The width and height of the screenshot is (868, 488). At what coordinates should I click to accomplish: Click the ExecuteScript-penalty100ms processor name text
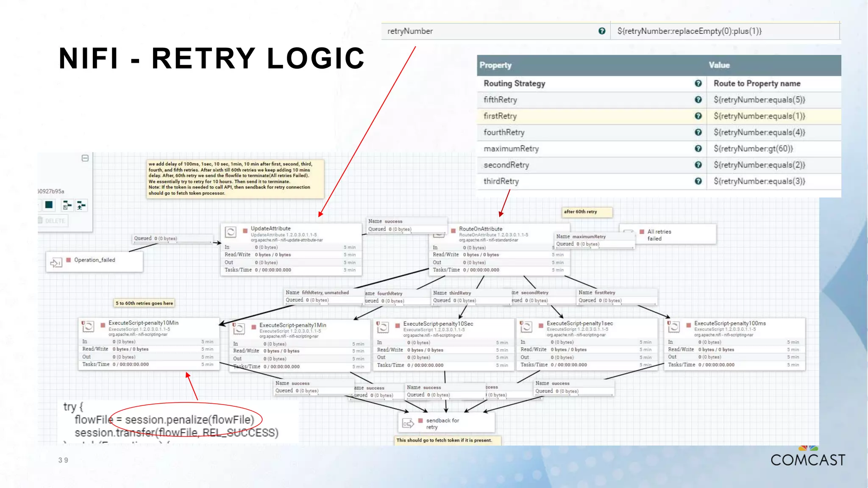[x=730, y=323]
